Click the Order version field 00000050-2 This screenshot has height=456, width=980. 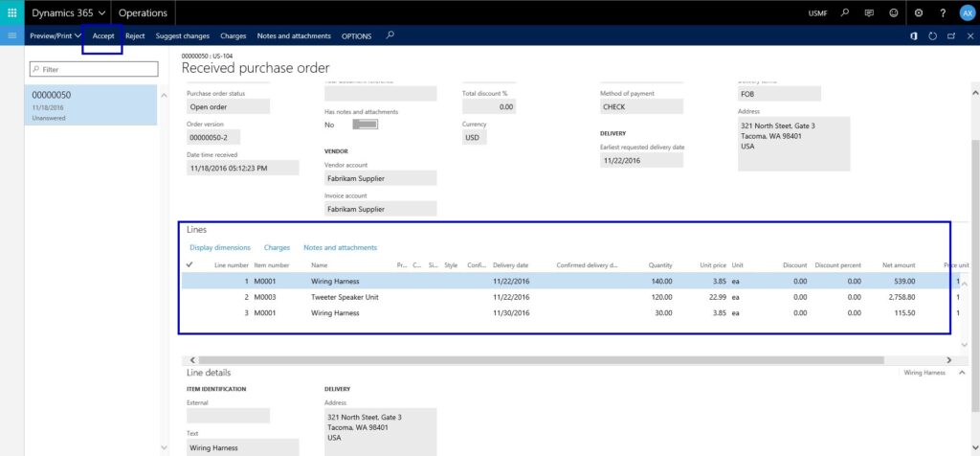click(x=213, y=137)
